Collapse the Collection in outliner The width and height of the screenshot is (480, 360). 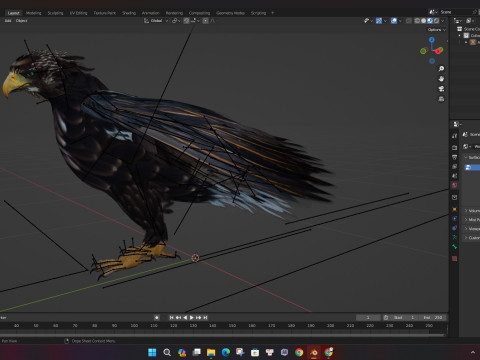click(x=460, y=36)
